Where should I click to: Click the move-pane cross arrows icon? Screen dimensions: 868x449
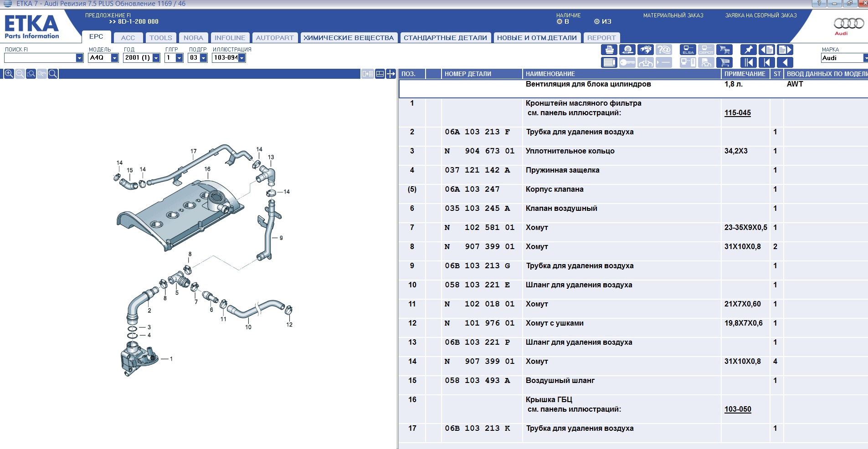[391, 74]
